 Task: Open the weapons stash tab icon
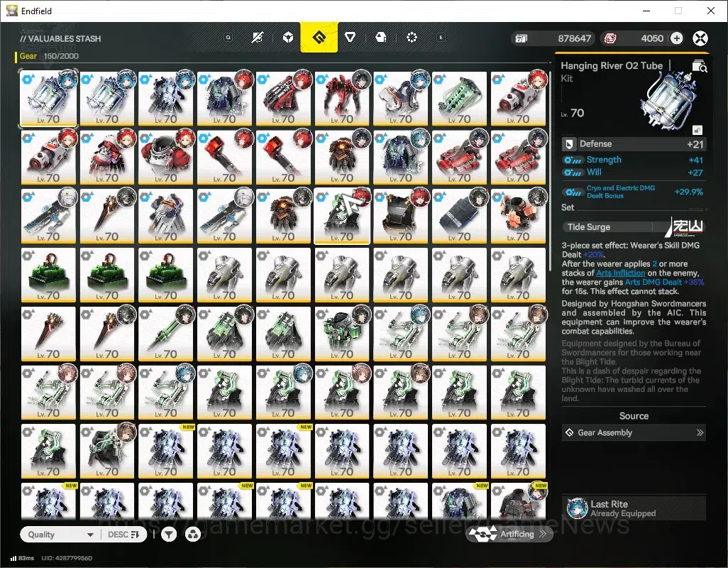(x=258, y=38)
